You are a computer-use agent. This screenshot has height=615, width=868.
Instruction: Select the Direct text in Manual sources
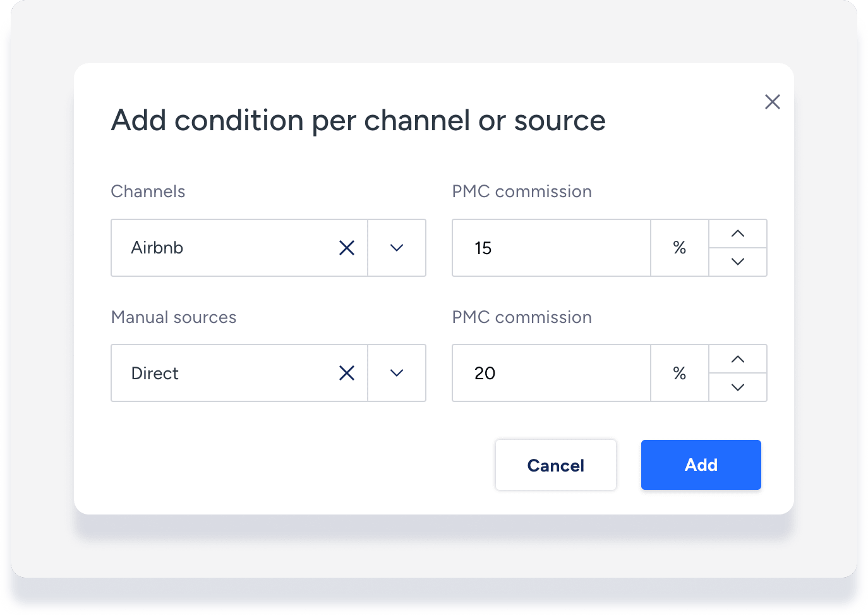click(155, 373)
